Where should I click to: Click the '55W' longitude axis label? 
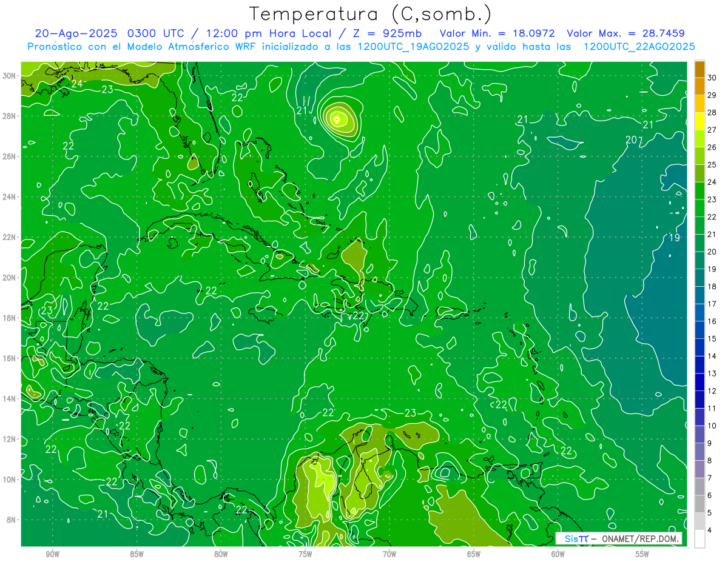[642, 555]
